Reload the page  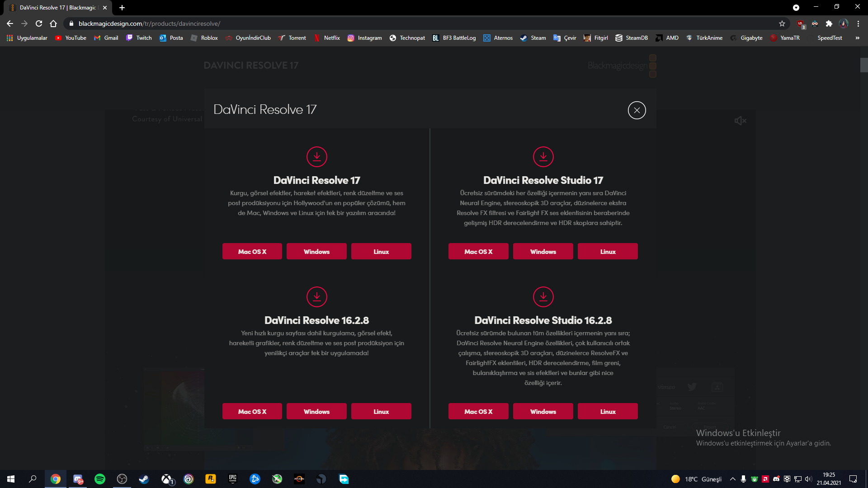click(x=39, y=23)
